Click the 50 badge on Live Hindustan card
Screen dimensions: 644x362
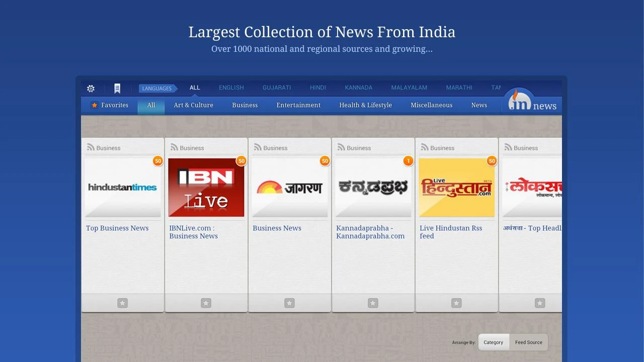pos(492,161)
